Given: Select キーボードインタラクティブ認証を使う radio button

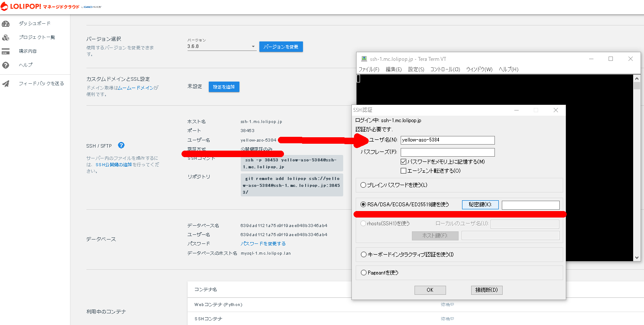Looking at the screenshot, I should click(363, 255).
